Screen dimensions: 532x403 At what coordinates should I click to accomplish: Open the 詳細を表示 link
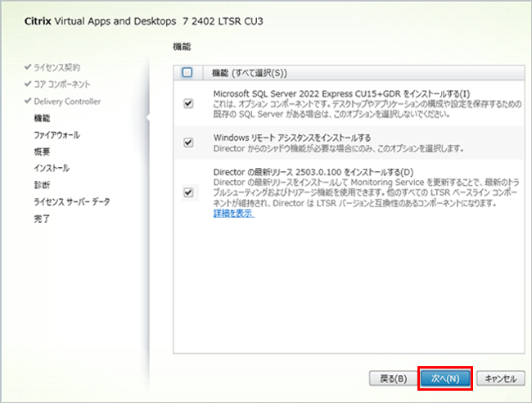(232, 214)
